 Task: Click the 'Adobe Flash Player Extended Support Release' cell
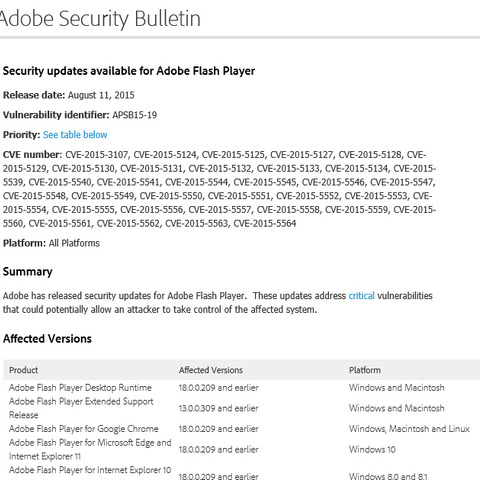pyautogui.click(x=81, y=408)
